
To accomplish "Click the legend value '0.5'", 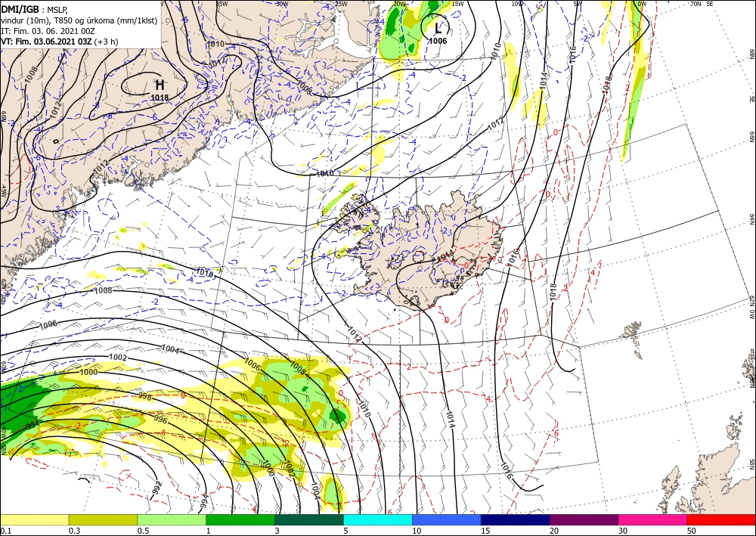I will click(142, 531).
